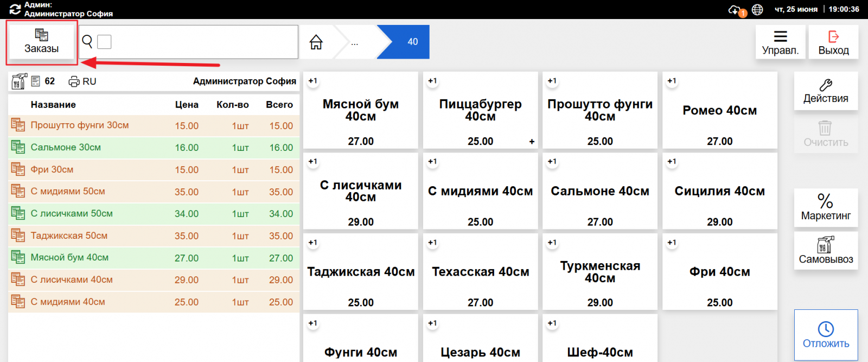Click icon of С лисичками 50см row
The width and height of the screenshot is (868, 362).
[18, 213]
